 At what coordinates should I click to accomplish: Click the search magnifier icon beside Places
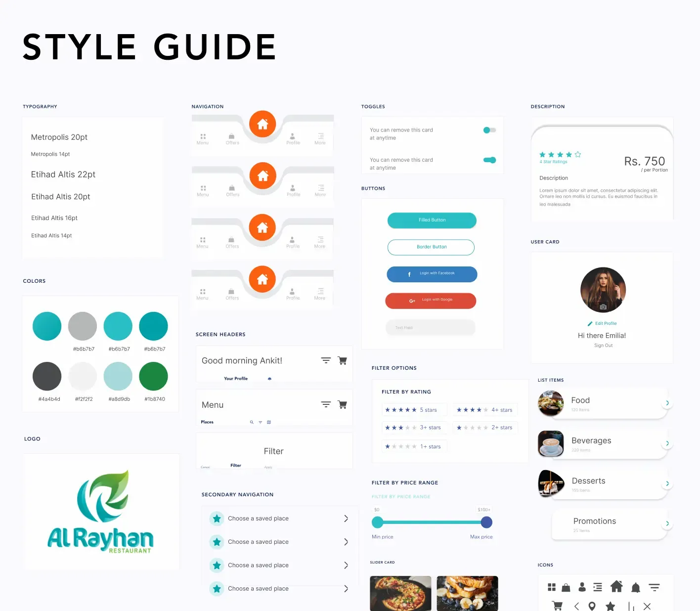click(x=252, y=422)
